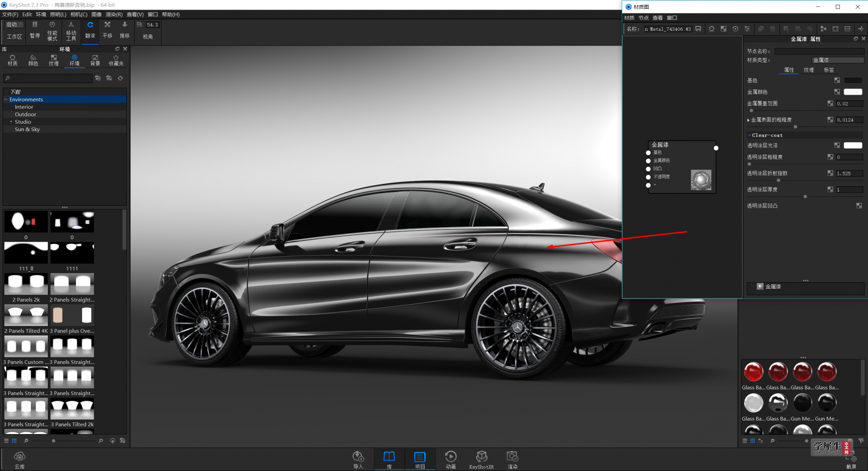Select the 2 Panels 2k environment thumbnail
868x471 pixels.
pos(26,284)
